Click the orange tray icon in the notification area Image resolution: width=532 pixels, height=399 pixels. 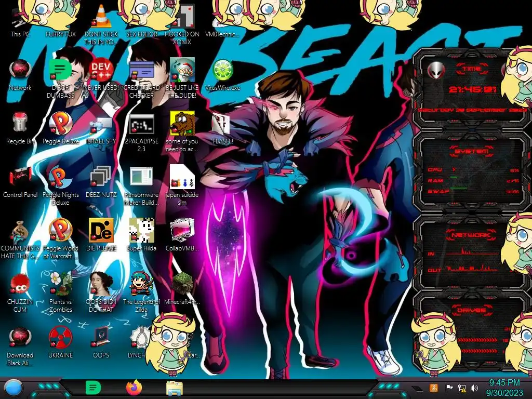click(x=434, y=388)
